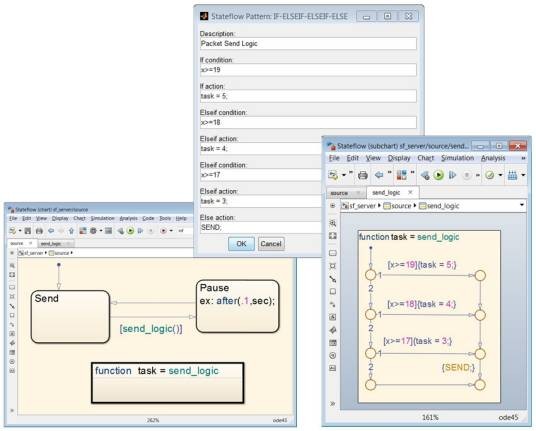Click the image tool at the bottom of the subchart palette

[x=333, y=368]
